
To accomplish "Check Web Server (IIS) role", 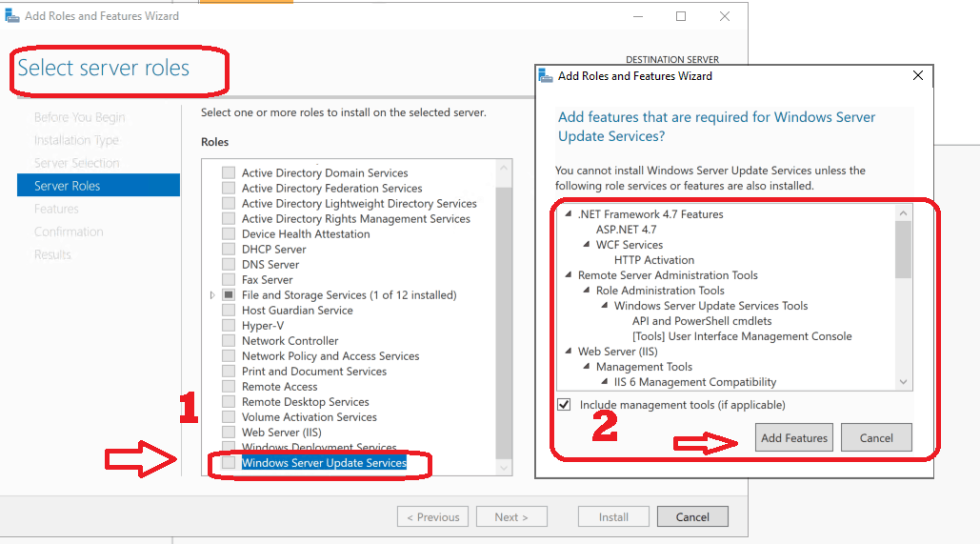I will 229,433.
